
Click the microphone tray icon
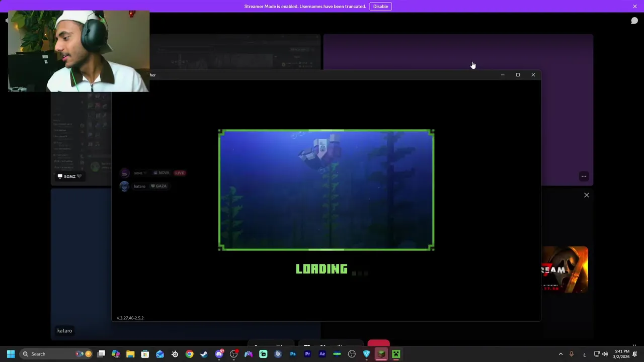click(x=571, y=354)
